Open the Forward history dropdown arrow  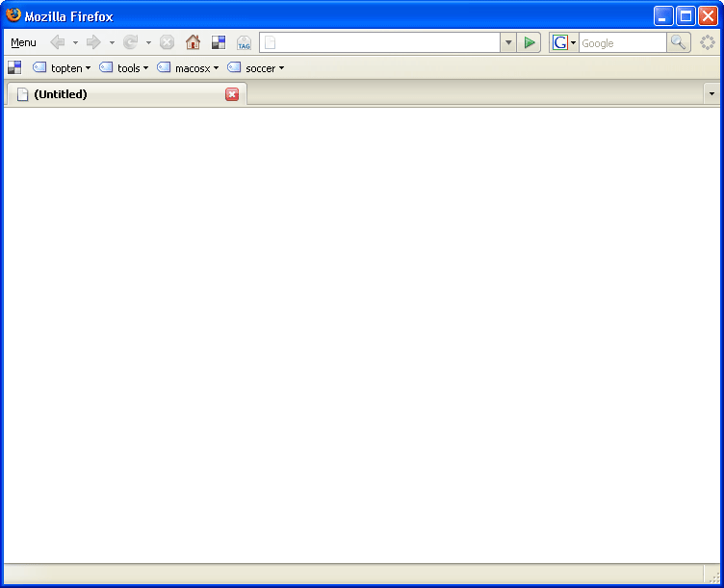pyautogui.click(x=112, y=43)
